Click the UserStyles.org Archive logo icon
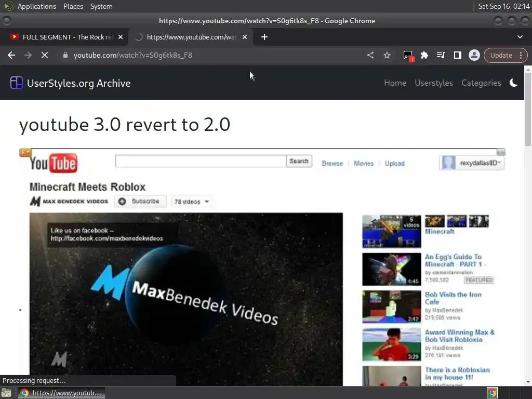Viewport: 532px width, 399px height. click(16, 83)
